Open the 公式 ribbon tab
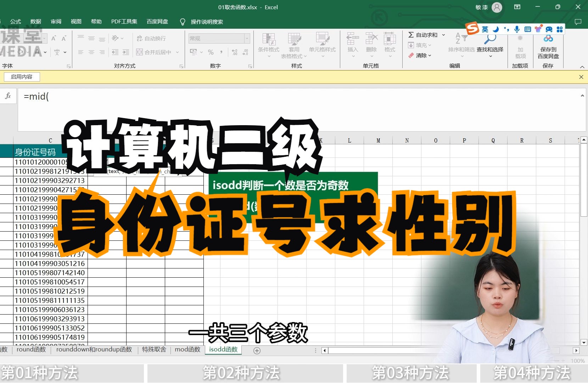 15,21
